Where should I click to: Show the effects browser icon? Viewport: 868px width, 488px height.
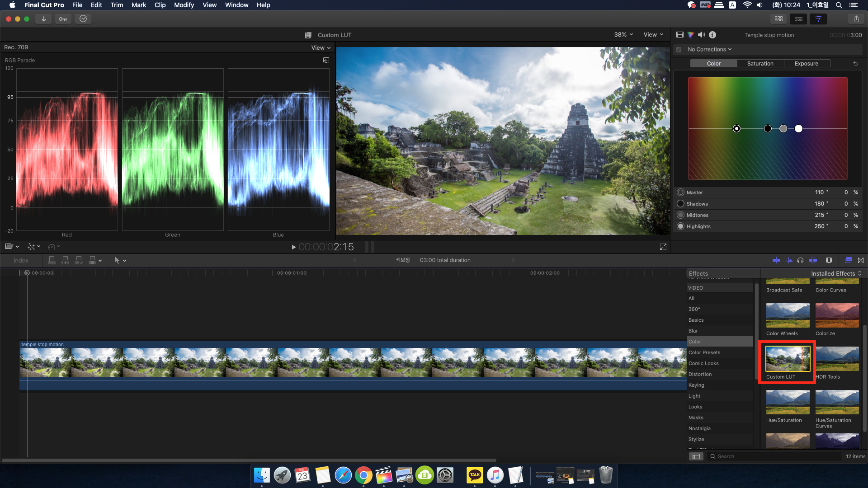[848, 260]
